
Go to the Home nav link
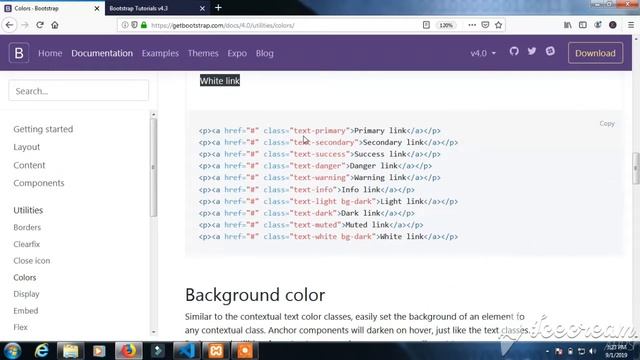coord(50,53)
